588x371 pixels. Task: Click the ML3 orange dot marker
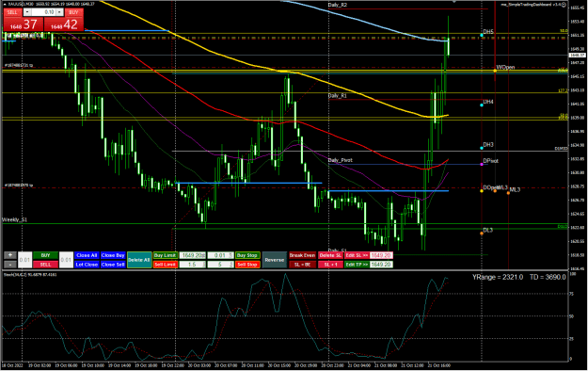pyautogui.click(x=508, y=193)
